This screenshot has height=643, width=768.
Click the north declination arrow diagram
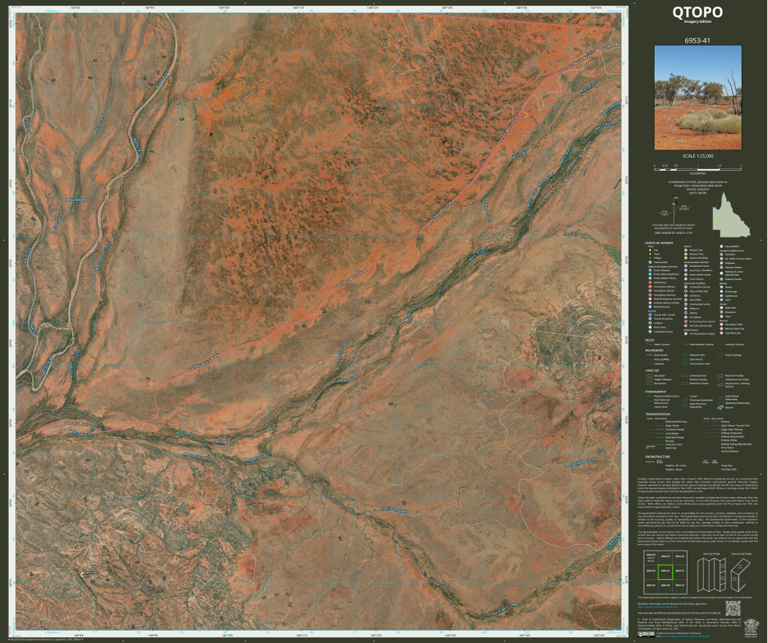676,210
